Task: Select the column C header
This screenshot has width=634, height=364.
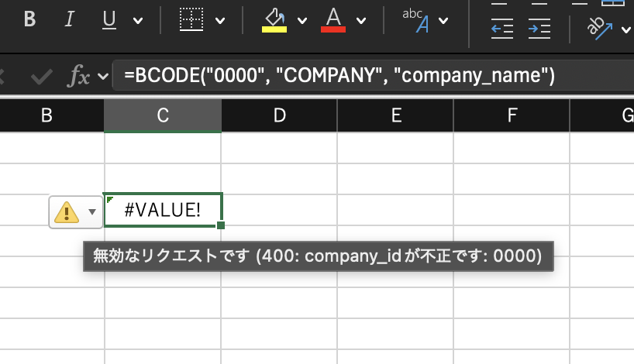Action: (x=163, y=116)
